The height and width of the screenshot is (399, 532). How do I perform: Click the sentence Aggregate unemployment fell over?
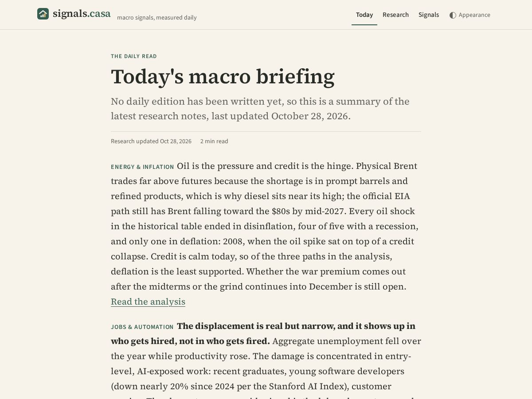pos(266,348)
